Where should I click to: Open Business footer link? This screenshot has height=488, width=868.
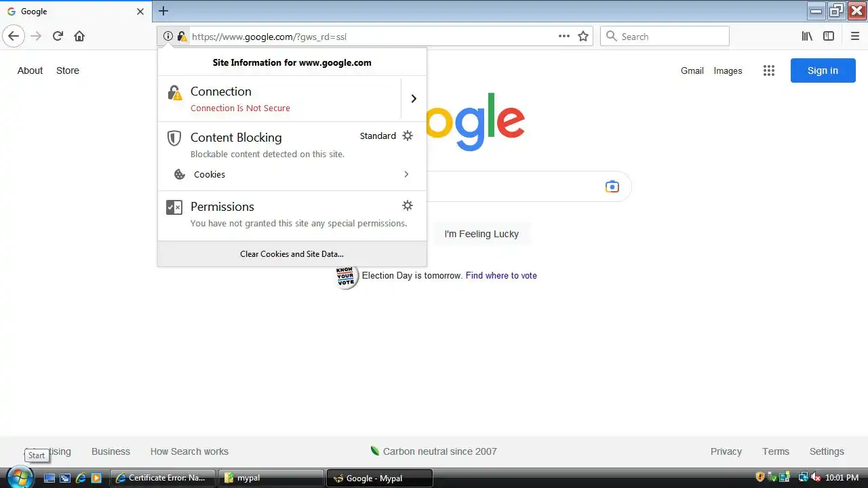click(x=111, y=451)
